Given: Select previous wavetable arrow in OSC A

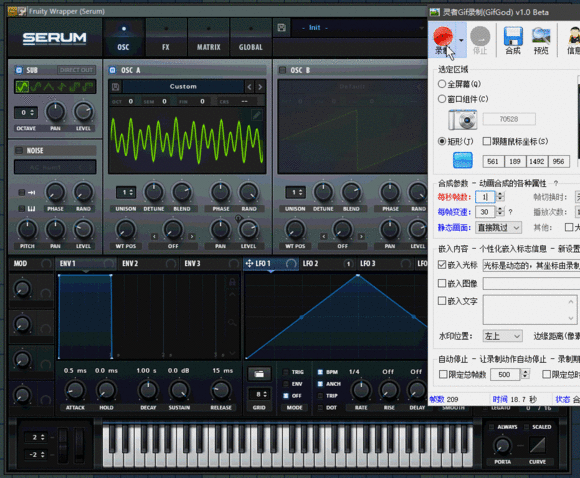Looking at the screenshot, I should [249, 87].
